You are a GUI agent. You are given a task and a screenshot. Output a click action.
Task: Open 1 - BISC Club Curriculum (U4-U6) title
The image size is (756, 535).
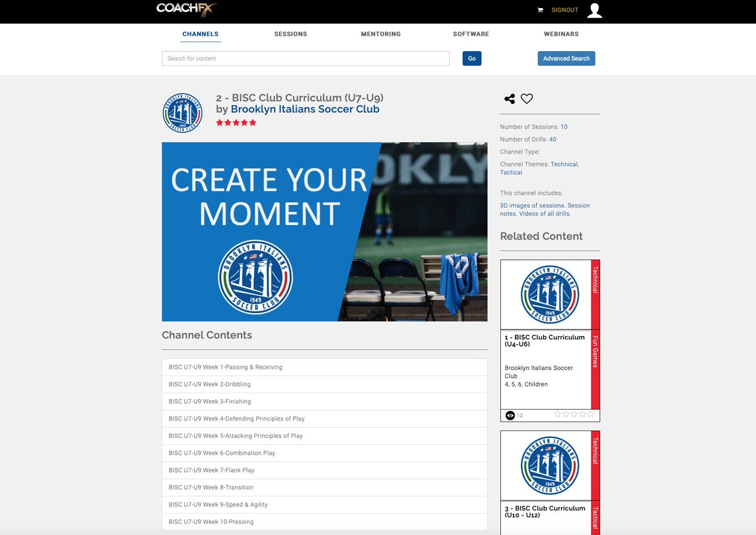click(x=544, y=341)
